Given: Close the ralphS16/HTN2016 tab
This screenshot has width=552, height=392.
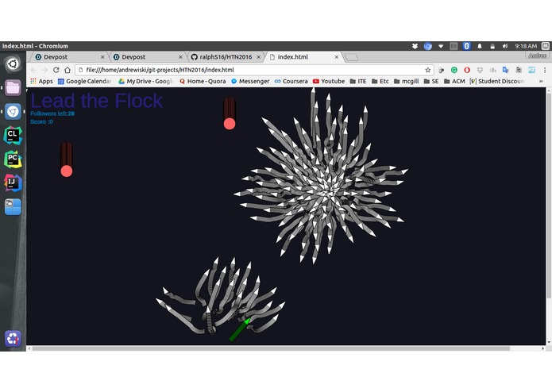Looking at the screenshot, I should click(258, 57).
